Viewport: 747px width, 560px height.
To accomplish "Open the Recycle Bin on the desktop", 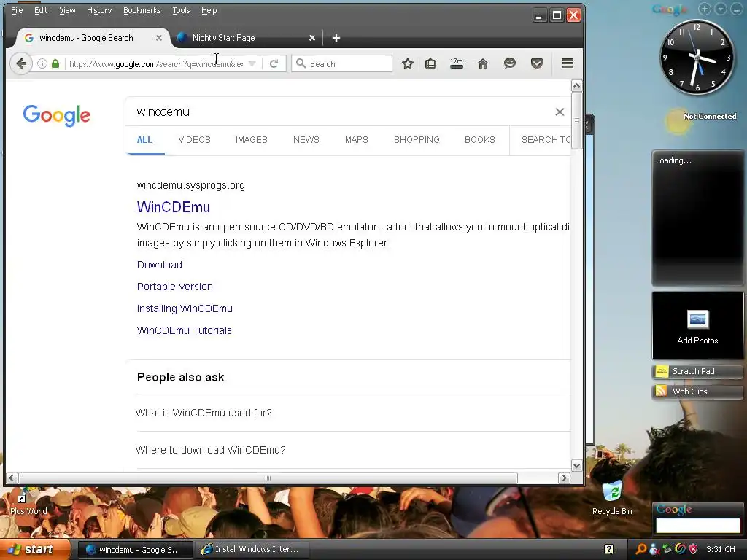I will pyautogui.click(x=612, y=497).
